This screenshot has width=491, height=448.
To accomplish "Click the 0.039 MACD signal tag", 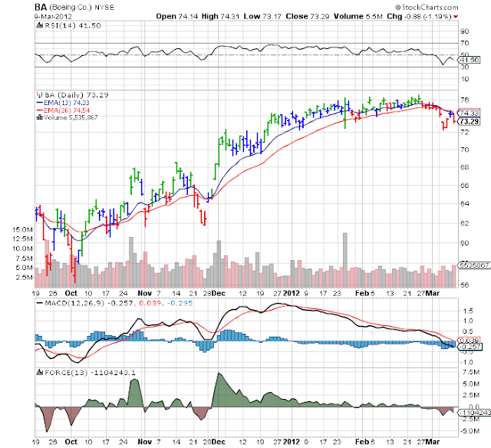I will point(469,340).
